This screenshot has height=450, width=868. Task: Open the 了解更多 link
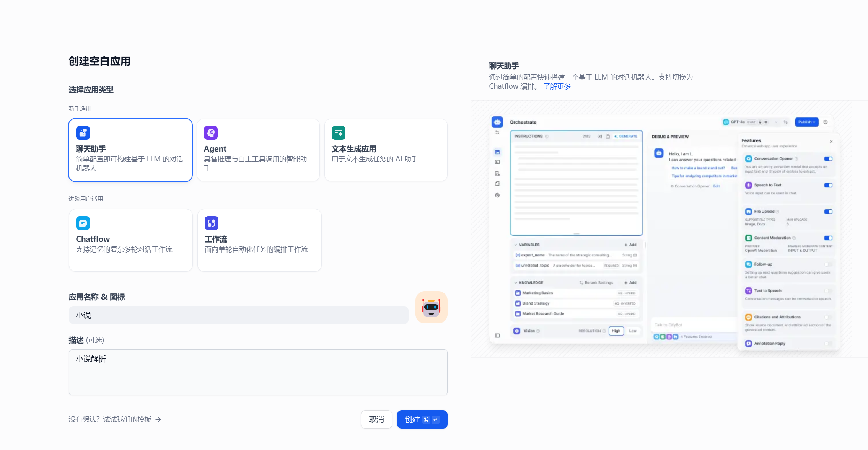pyautogui.click(x=557, y=86)
